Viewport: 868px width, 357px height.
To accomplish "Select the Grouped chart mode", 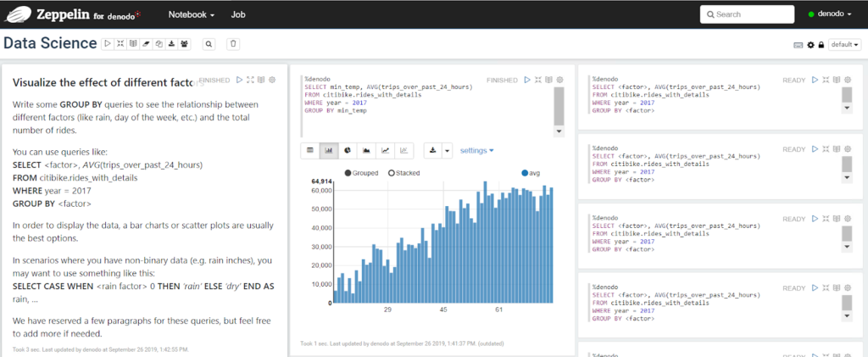I will click(x=362, y=173).
